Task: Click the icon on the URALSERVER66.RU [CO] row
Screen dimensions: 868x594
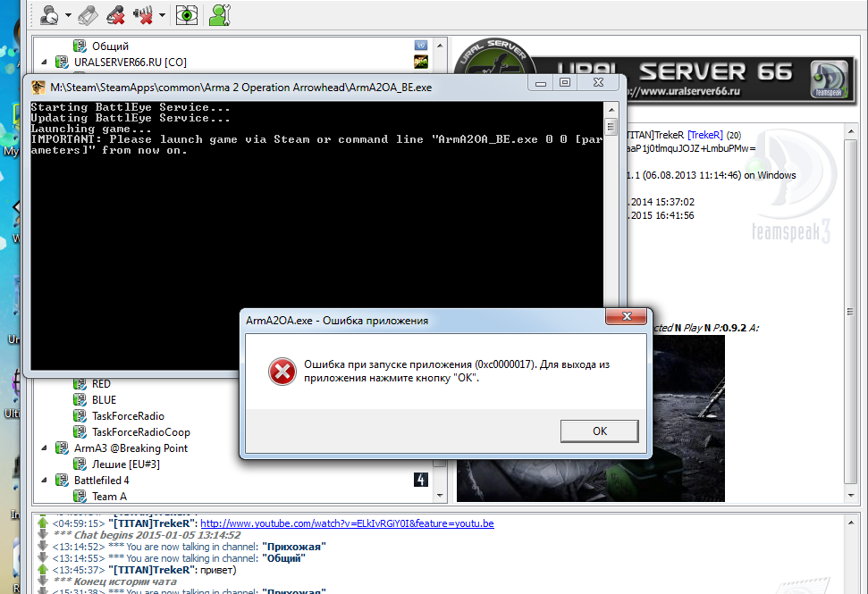Action: 421,62
